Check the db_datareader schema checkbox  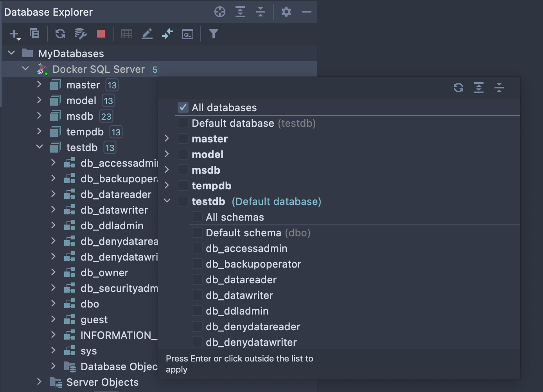(197, 279)
